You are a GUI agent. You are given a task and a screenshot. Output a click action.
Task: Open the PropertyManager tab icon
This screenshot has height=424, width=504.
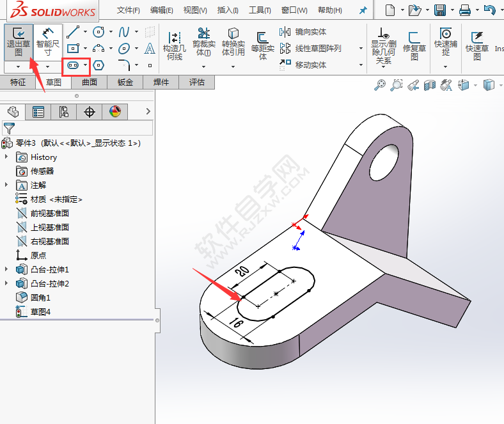38,112
